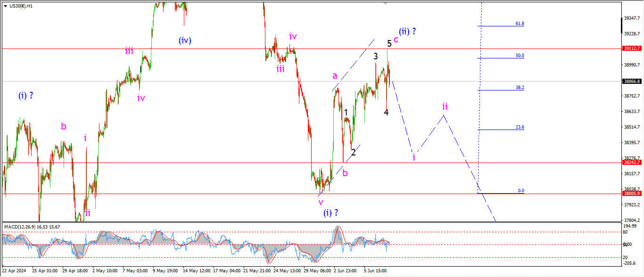The image size is (644, 277).
Task: Click the red 38005.9 price tag
Action: click(632, 194)
